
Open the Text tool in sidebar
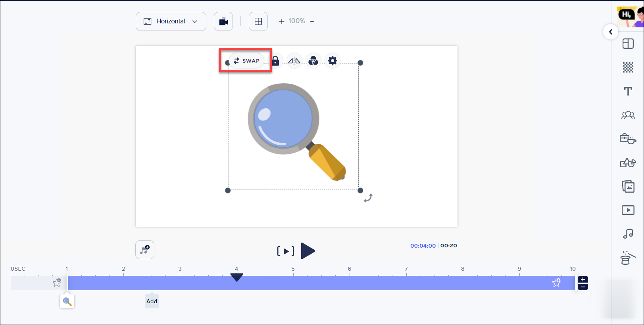click(x=628, y=91)
